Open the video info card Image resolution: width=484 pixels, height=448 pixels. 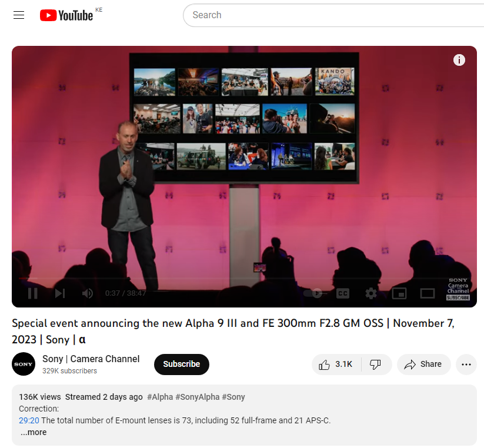pos(459,60)
